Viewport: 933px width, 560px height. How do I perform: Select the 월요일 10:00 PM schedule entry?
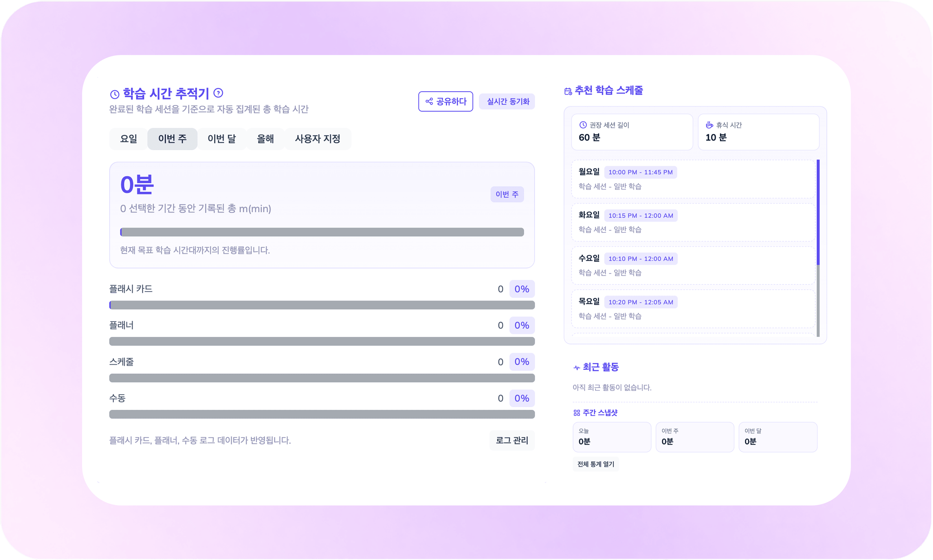click(693, 179)
